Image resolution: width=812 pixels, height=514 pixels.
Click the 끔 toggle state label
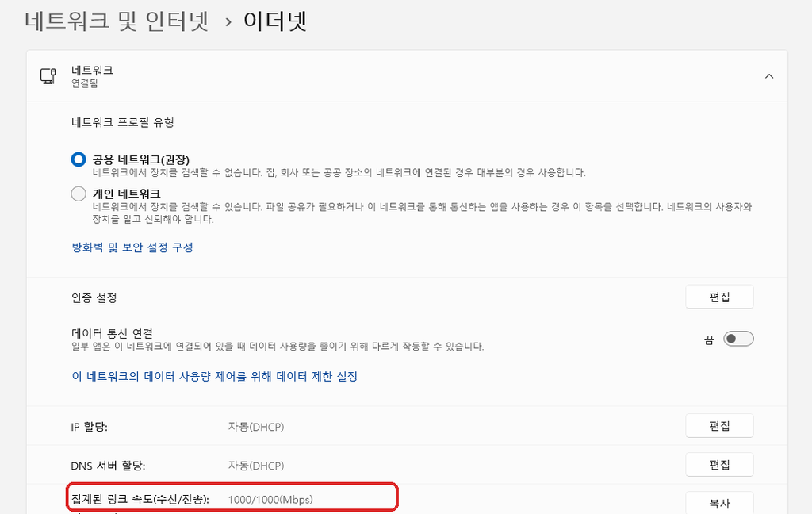tap(708, 339)
